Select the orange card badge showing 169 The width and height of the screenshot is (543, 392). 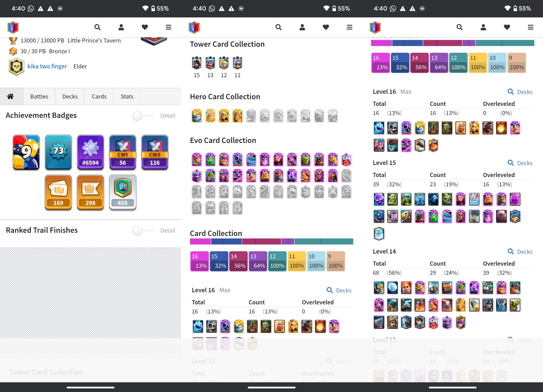[x=58, y=193]
